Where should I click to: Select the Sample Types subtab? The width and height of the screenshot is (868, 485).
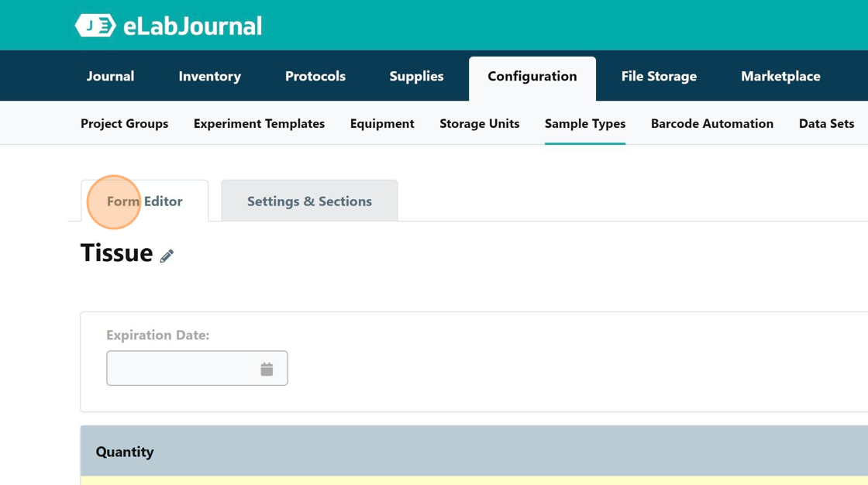pos(585,123)
